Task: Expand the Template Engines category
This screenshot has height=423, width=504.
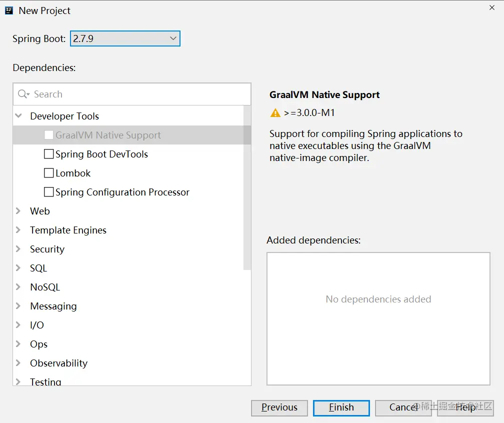Action: point(18,230)
